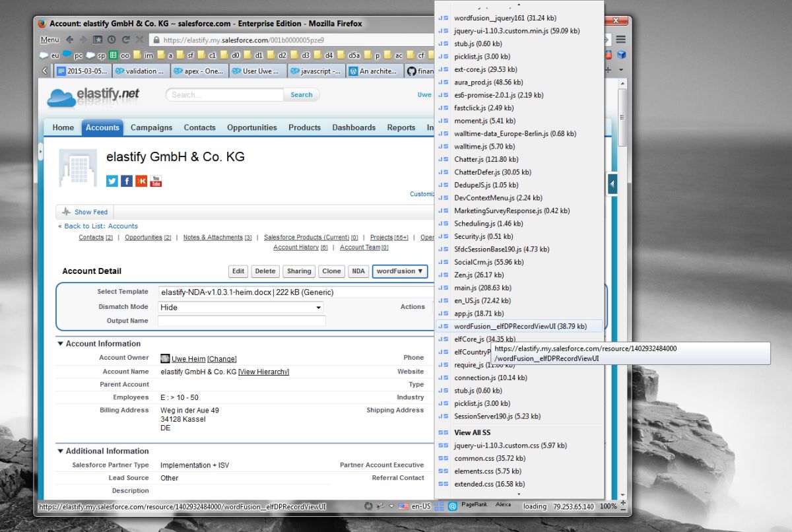
Task: Open the history clock icon
Action: click(112, 40)
